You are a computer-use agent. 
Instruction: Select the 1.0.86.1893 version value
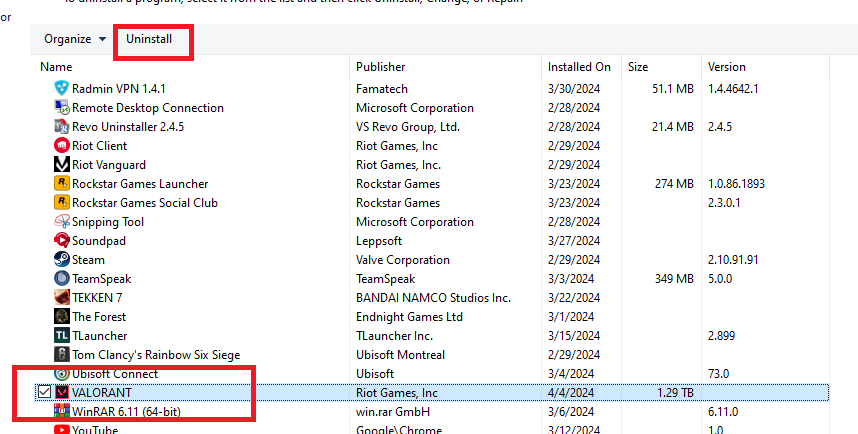coord(736,184)
